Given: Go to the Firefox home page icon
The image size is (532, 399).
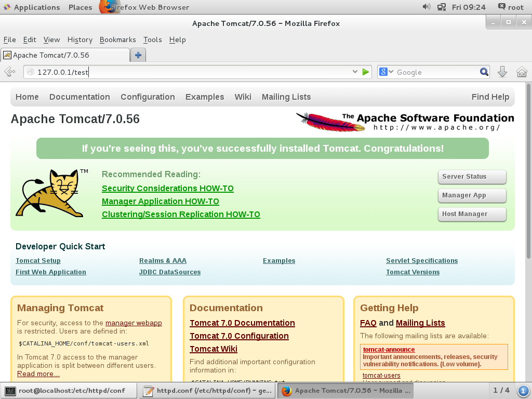Looking at the screenshot, I should pos(522,72).
